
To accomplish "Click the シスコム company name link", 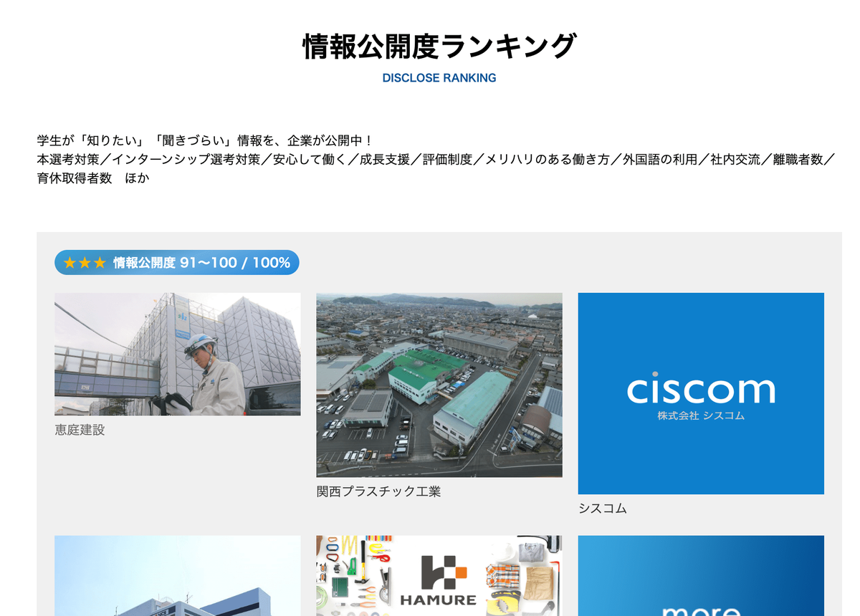I will (x=603, y=509).
